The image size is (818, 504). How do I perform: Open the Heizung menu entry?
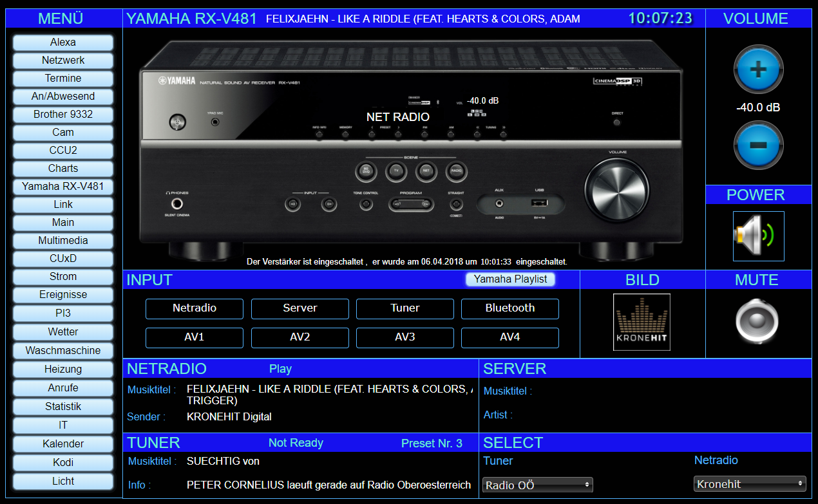(x=63, y=369)
